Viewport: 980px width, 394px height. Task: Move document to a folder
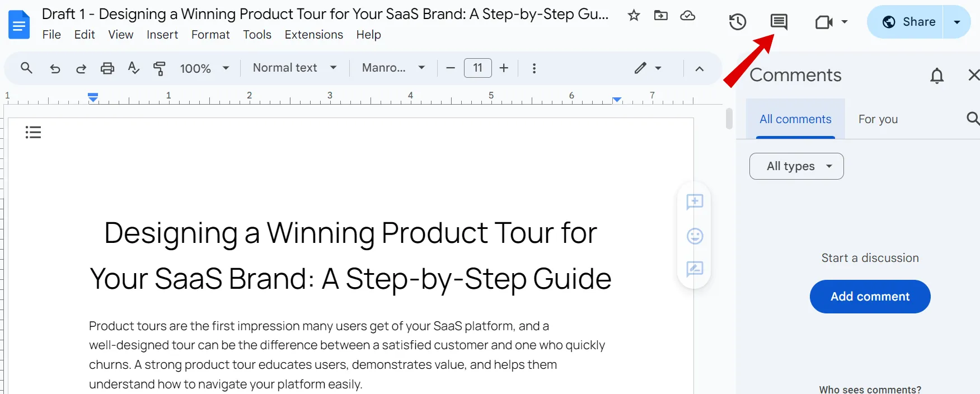pos(660,16)
